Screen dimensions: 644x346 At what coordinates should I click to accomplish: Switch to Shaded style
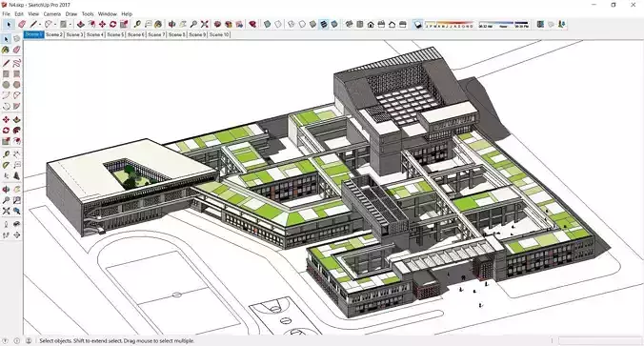point(313,24)
